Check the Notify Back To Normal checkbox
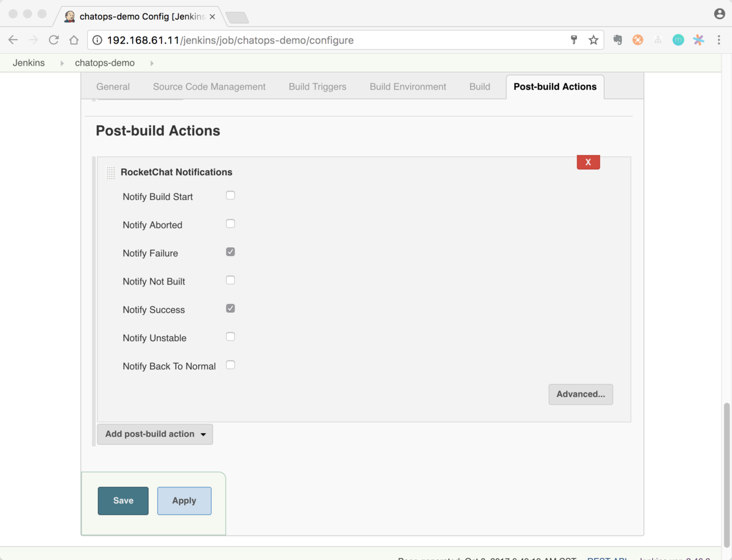This screenshot has width=732, height=560. click(x=230, y=365)
